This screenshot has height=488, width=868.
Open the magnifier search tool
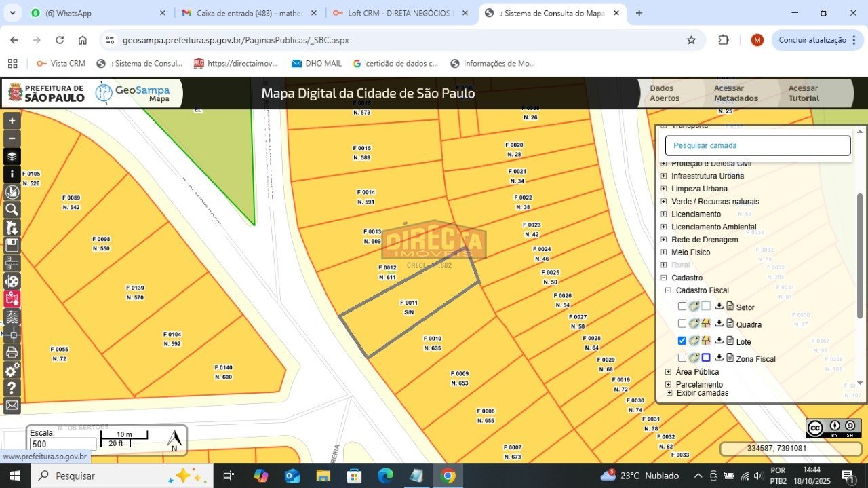click(12, 210)
